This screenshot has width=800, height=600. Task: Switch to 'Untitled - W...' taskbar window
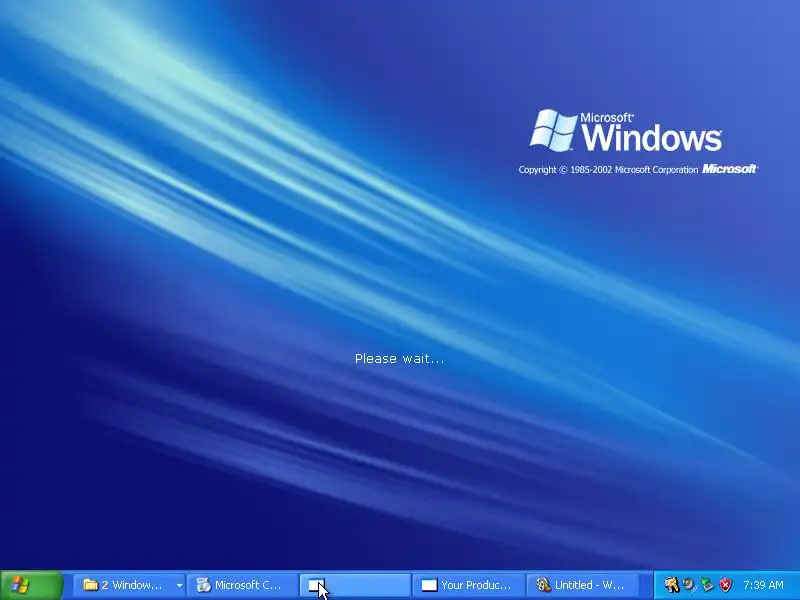coord(581,585)
